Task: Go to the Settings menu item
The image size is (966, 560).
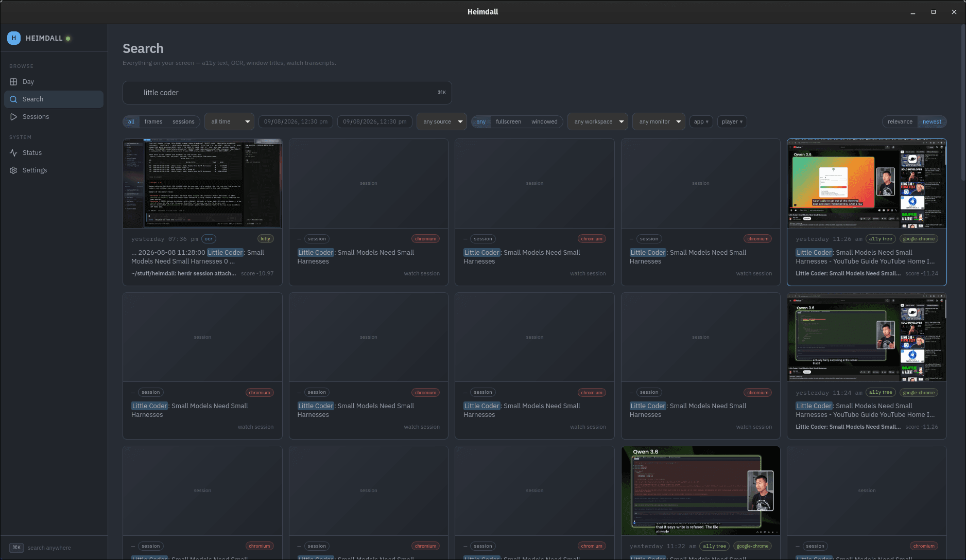Action: (54, 170)
